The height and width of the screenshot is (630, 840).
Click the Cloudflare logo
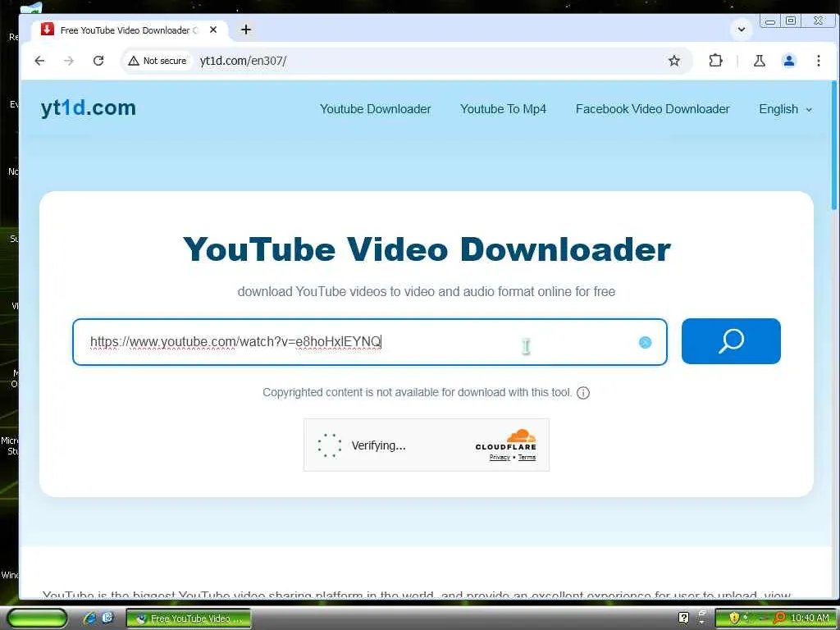[505, 440]
